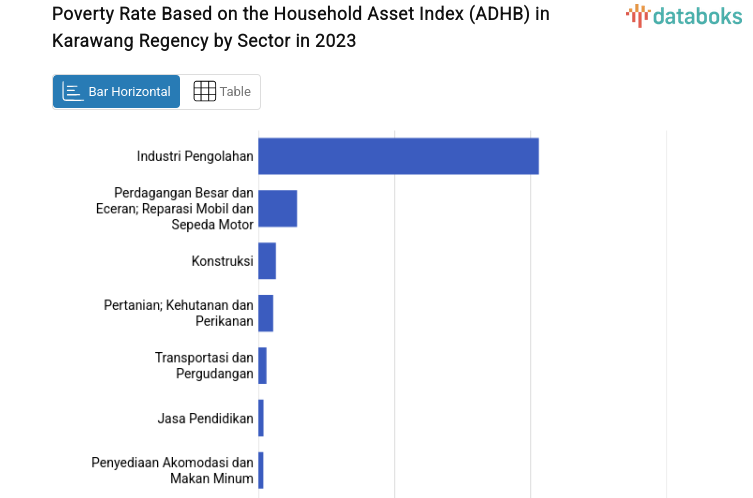Screen dimensions: 753x498
Task: Click the grid icon beside Table
Action: 204,92
